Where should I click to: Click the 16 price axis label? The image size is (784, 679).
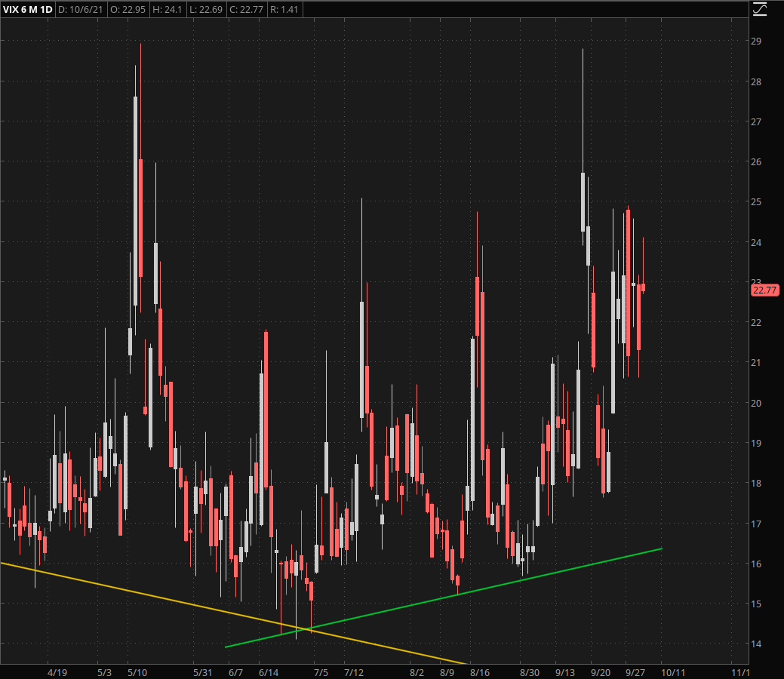(756, 564)
